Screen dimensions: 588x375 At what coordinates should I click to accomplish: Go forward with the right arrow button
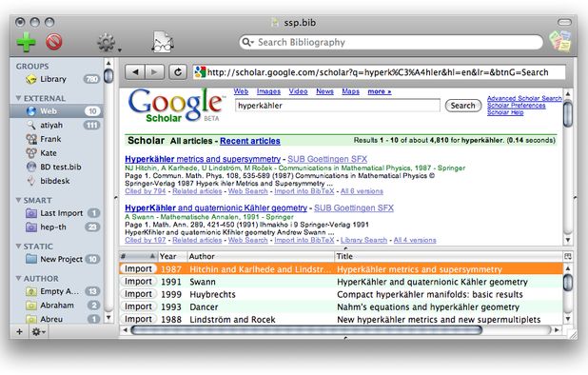coord(154,72)
